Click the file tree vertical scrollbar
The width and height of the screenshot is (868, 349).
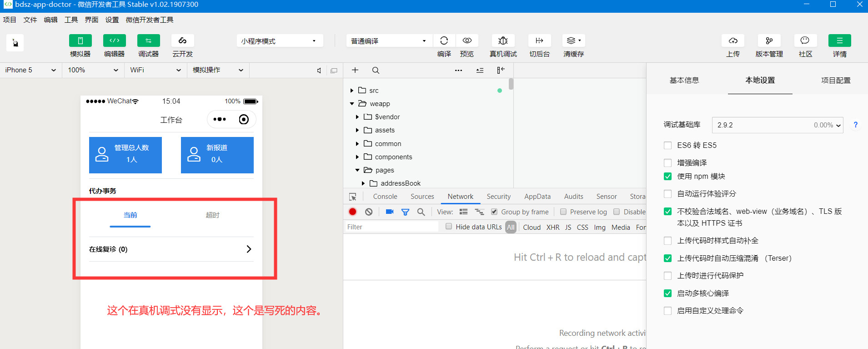[x=511, y=84]
